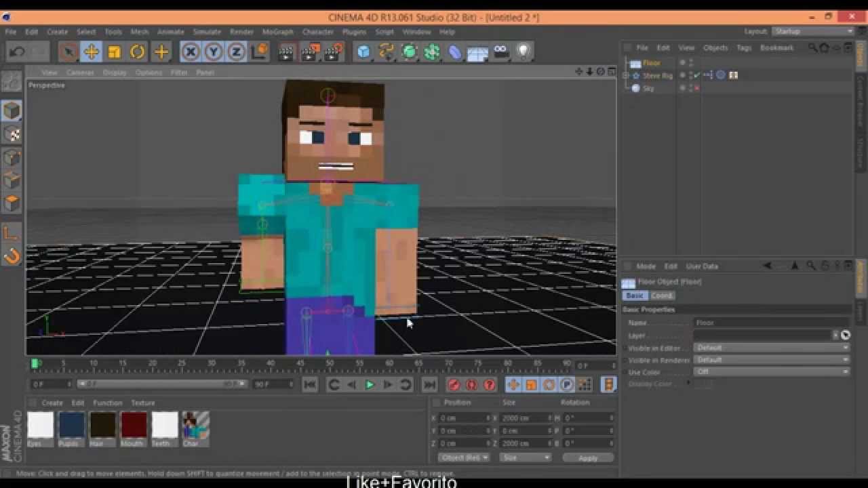Go to start of animation
The width and height of the screenshot is (868, 488).
click(309, 385)
